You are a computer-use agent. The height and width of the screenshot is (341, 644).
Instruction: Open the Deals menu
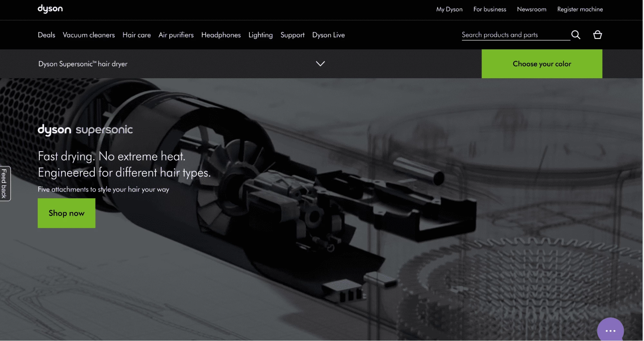pos(46,35)
